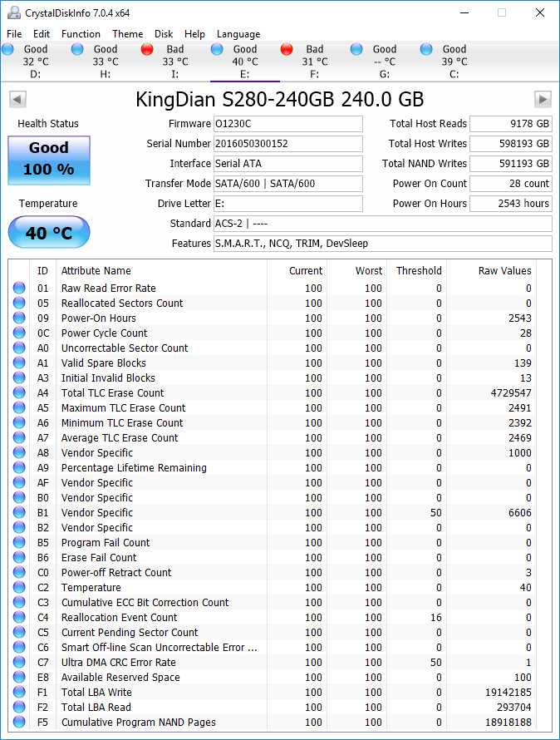The image size is (560, 740).
Task: Open the Help menu
Action: [194, 34]
